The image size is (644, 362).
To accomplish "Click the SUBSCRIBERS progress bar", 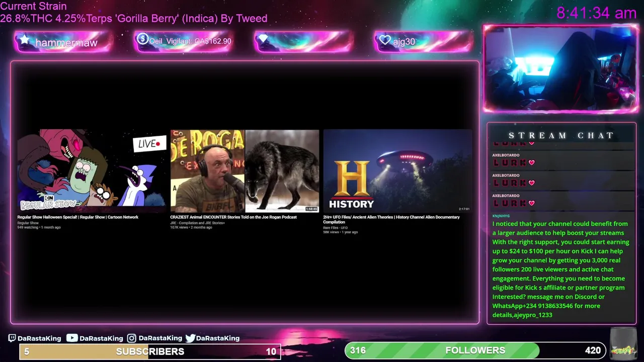I will [x=150, y=351].
